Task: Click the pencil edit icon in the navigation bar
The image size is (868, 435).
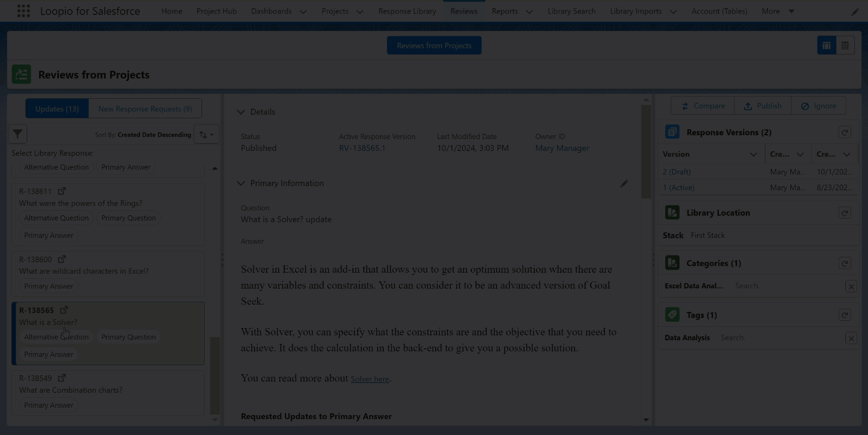Action: [x=854, y=12]
